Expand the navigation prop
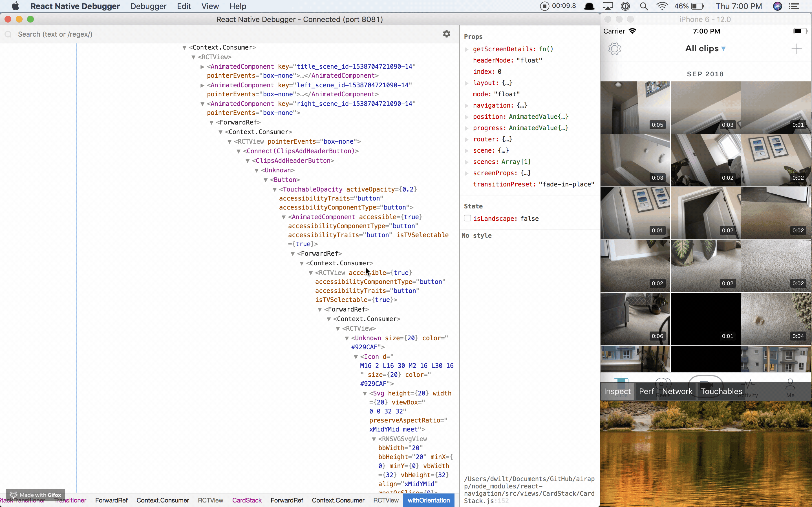 coord(467,105)
